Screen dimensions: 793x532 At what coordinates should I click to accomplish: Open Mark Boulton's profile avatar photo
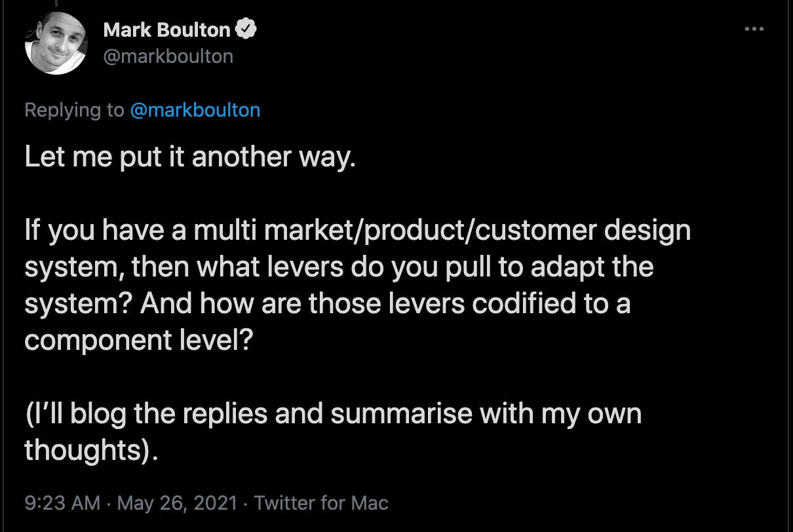56,43
